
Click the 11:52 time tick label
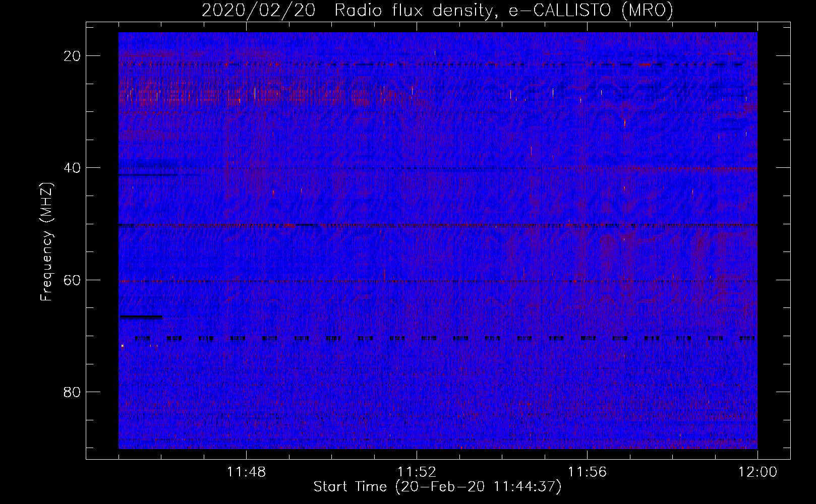pos(417,472)
